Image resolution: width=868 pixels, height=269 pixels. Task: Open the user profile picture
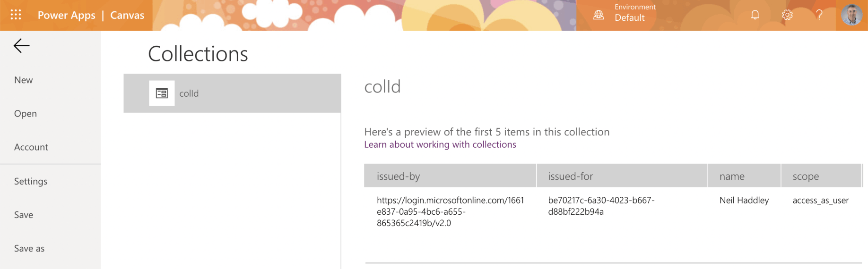851,15
